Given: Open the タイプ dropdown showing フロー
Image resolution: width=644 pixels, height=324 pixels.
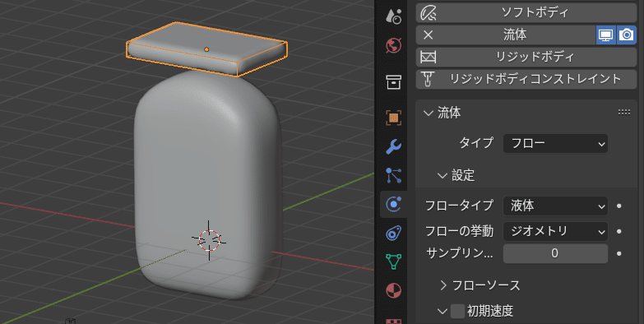Looking at the screenshot, I should 555,144.
